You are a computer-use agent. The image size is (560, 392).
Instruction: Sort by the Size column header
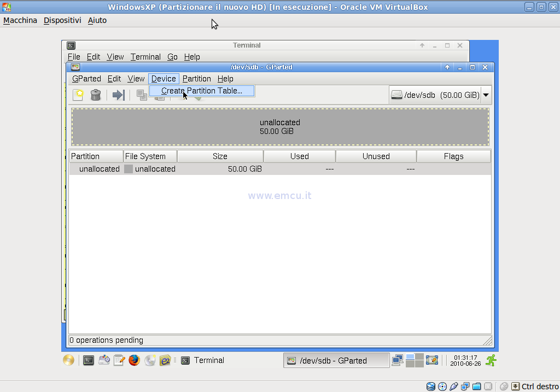click(x=220, y=156)
